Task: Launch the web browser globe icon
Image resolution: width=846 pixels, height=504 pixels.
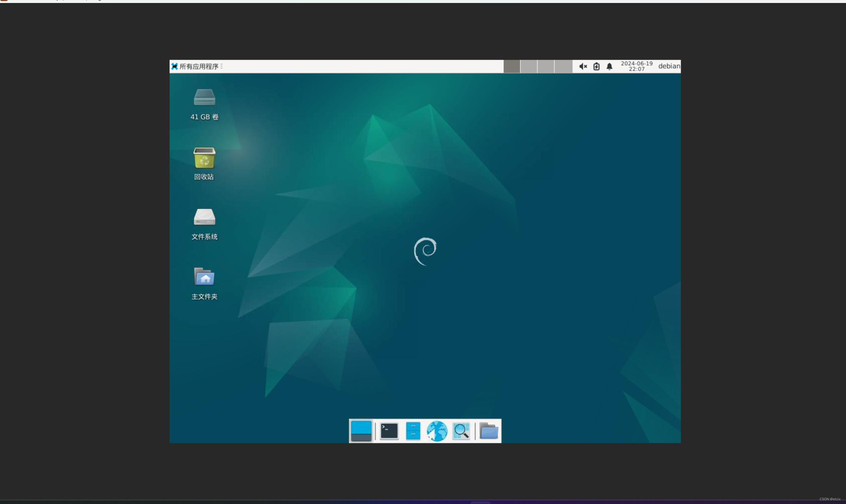Action: tap(437, 431)
